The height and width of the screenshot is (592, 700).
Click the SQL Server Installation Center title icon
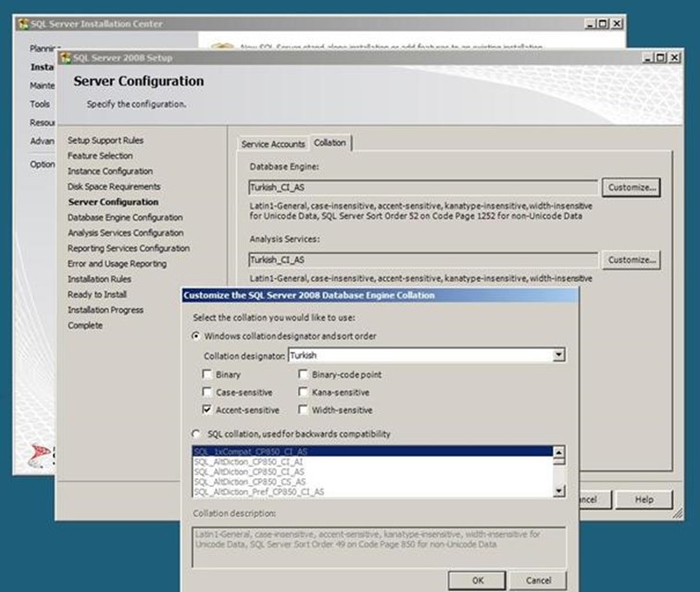23,24
